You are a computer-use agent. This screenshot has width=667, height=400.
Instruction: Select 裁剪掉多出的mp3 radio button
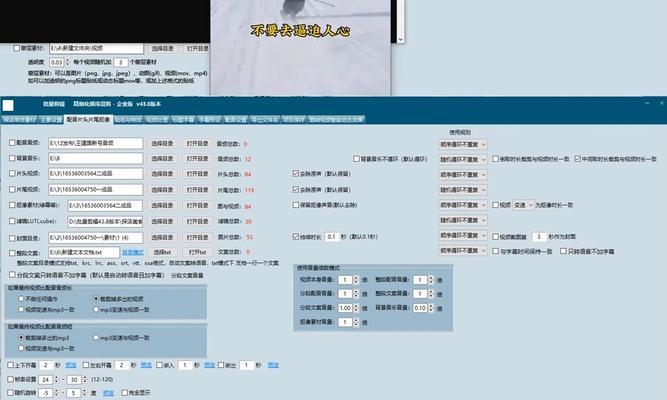tap(21, 337)
